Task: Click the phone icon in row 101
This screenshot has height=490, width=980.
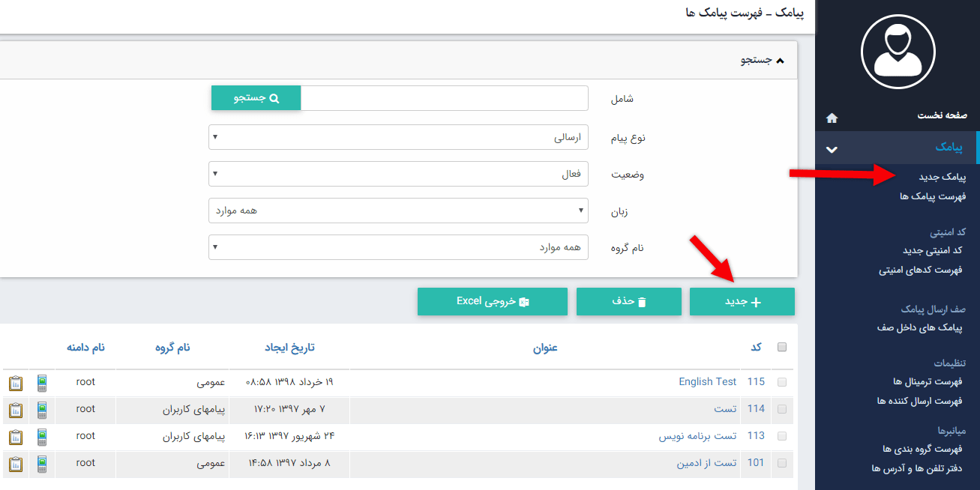Action: click(x=42, y=464)
